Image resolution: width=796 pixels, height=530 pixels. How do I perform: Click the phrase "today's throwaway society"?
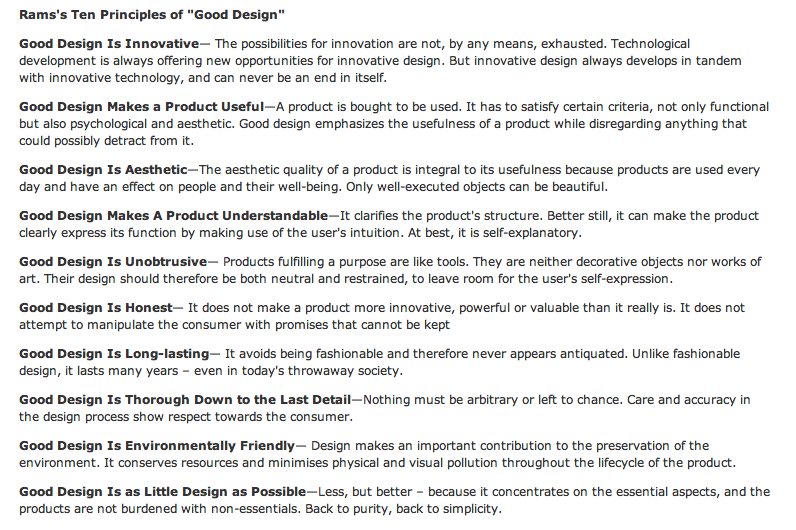coord(320,371)
